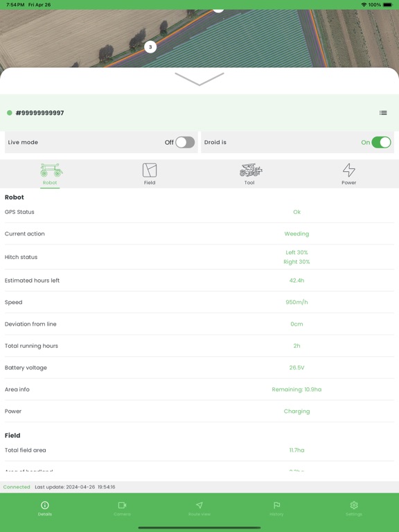The image size is (399, 532).
Task: Open the Camera view icon
Action: pyautogui.click(x=122, y=505)
